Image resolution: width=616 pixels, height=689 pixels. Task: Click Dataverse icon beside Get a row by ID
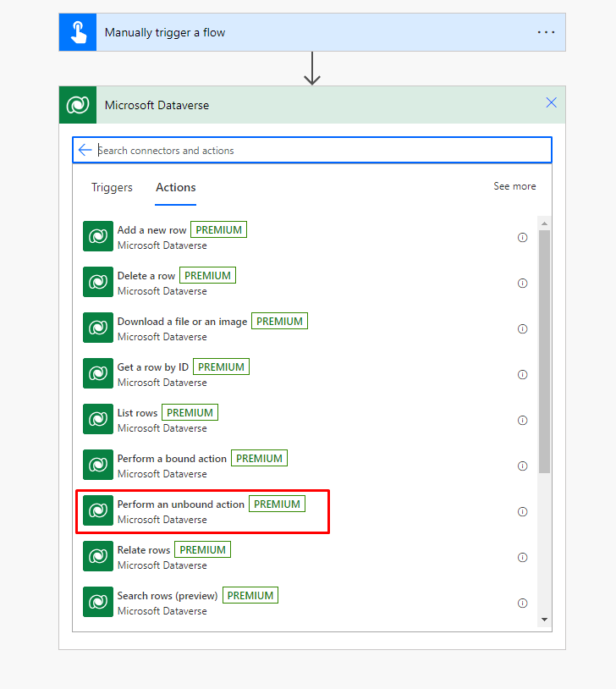[98, 373]
